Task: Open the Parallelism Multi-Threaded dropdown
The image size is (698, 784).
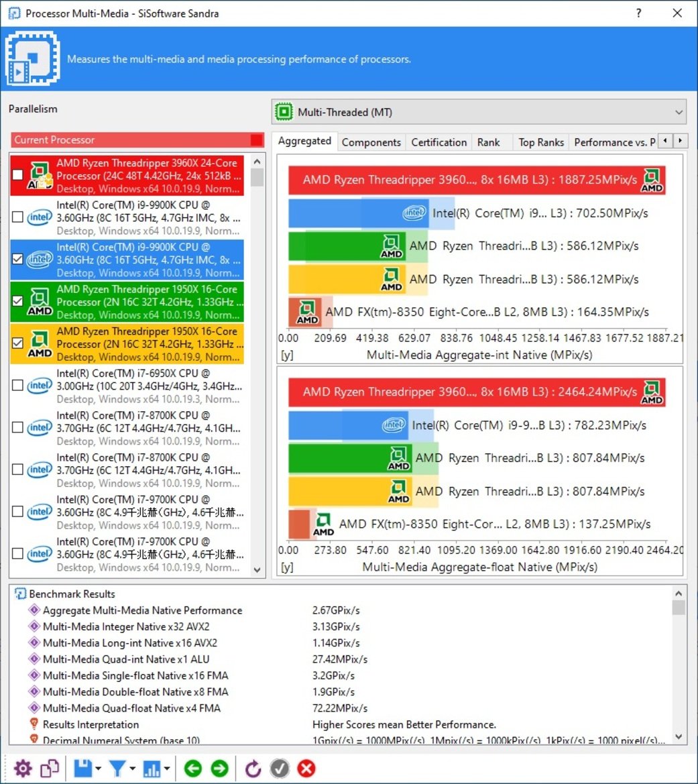Action: click(479, 111)
